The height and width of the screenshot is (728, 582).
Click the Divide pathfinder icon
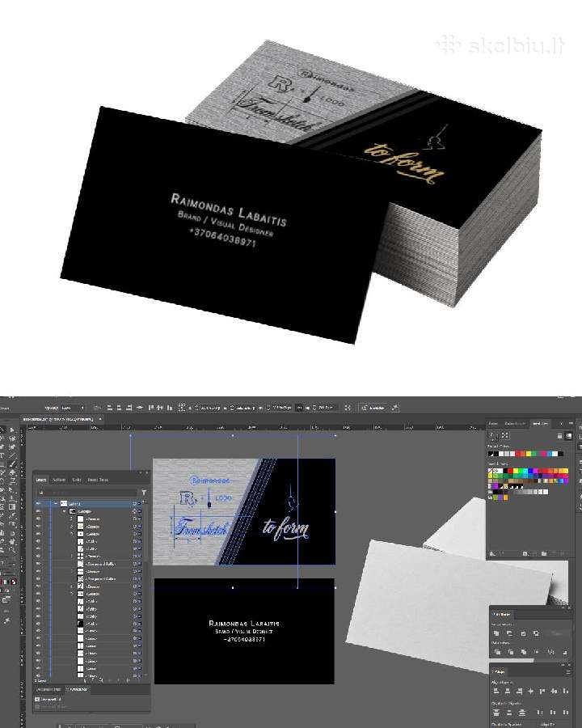(498, 652)
